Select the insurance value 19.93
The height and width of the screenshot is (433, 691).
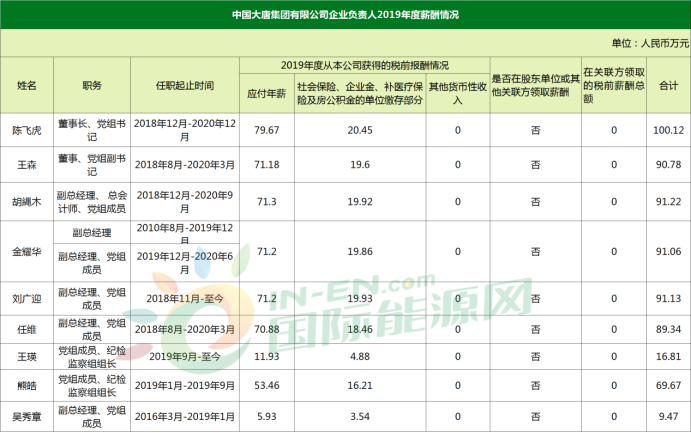click(x=360, y=299)
